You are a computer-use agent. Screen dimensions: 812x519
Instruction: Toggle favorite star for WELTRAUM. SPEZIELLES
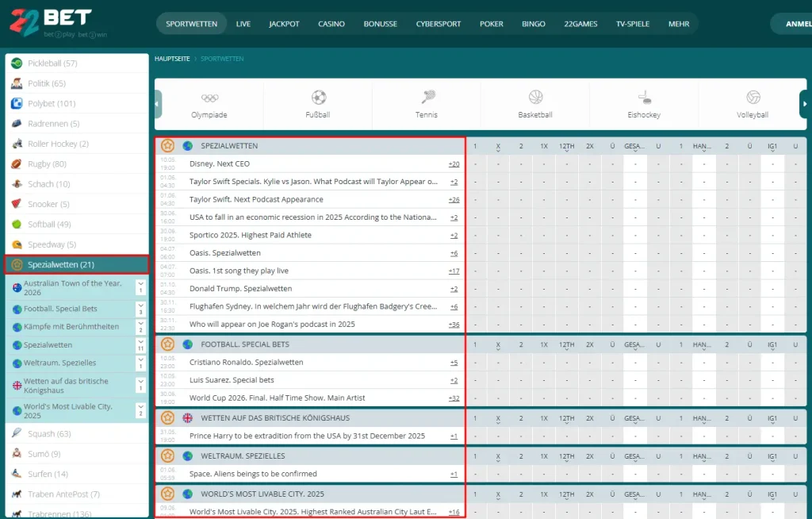[167, 456]
